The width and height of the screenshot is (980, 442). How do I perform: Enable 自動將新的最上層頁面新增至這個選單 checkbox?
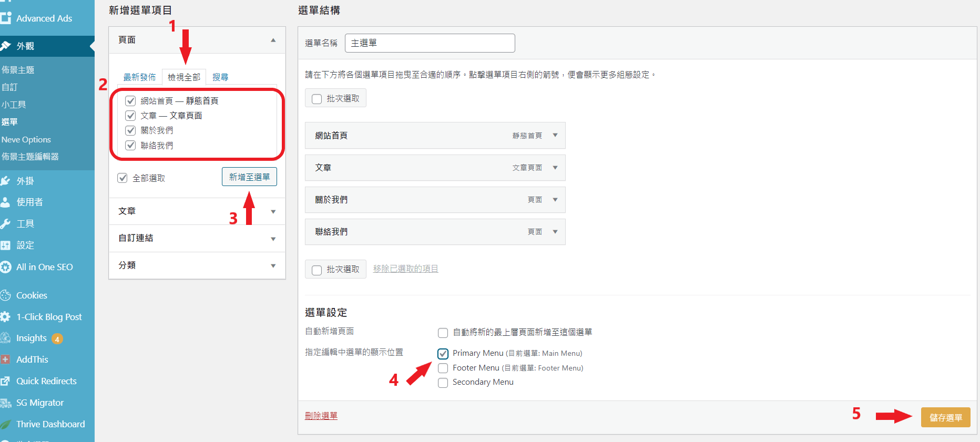click(443, 333)
